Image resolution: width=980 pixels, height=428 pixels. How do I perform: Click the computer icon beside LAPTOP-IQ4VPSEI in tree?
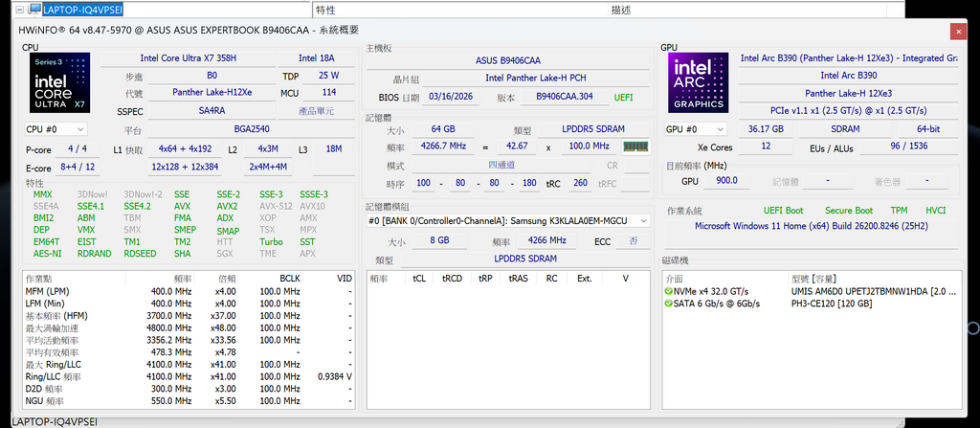click(x=35, y=10)
